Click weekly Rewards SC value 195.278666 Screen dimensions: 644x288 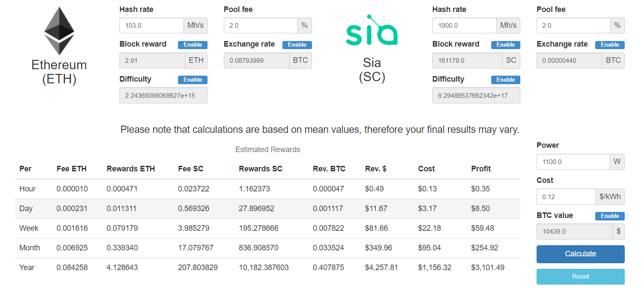[x=258, y=228]
